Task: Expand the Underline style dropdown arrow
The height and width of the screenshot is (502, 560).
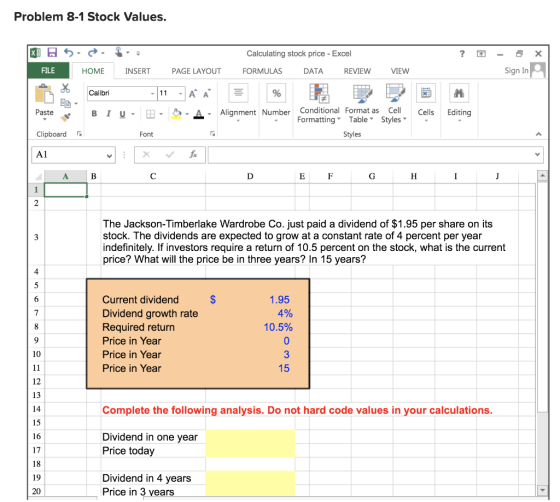Action: point(133,114)
